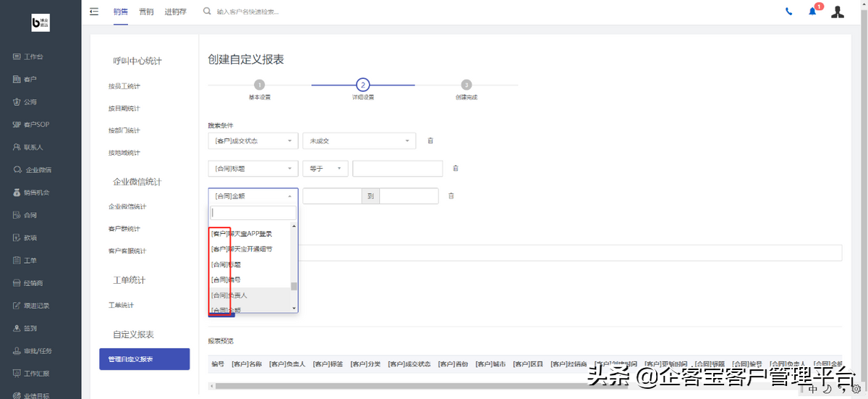Viewport: 868px width, 399px height.
Task: Click the search magnifier icon in header
Action: (x=208, y=12)
